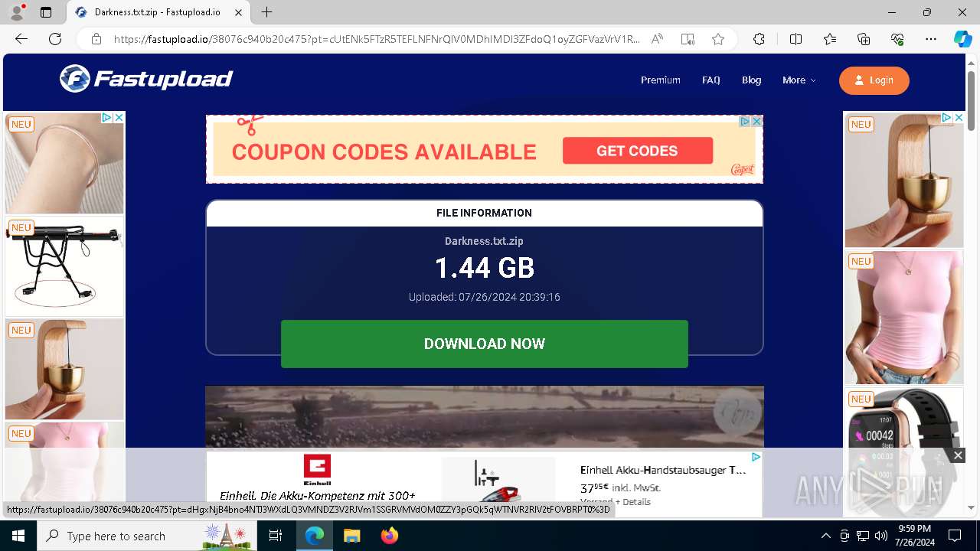Click the 1.44 GB file size text
The width and height of the screenshot is (980, 551).
click(485, 268)
